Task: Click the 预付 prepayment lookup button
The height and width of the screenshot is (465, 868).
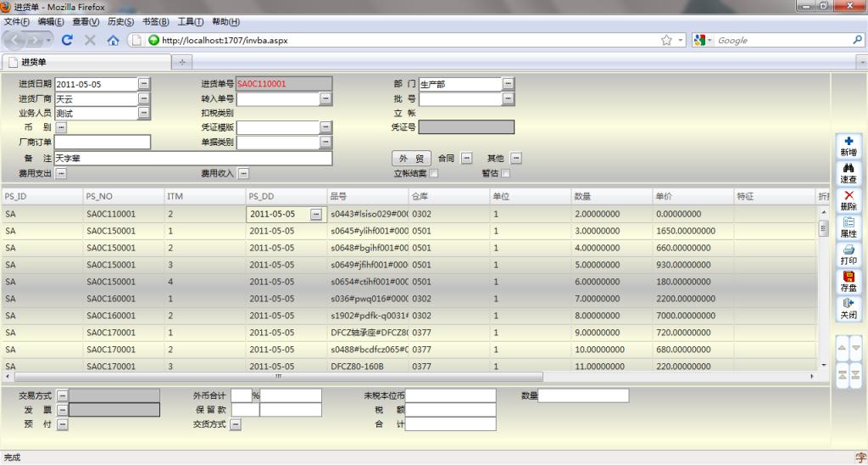Action: tap(63, 424)
